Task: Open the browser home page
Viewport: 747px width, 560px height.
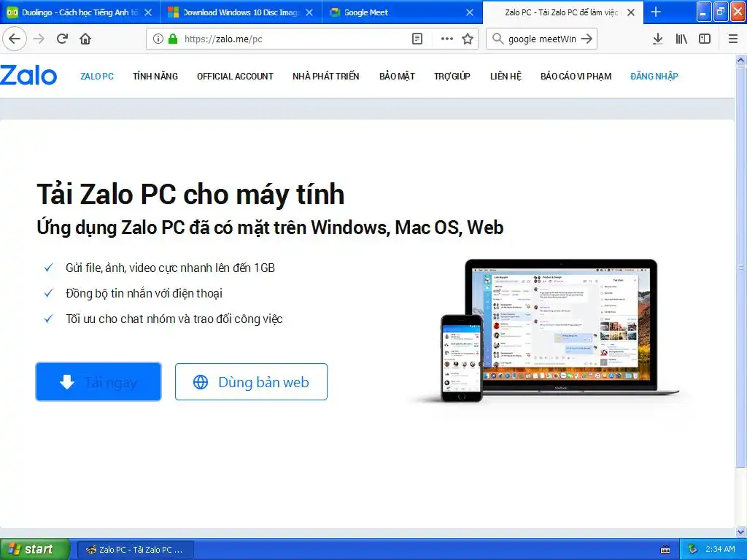Action: pyautogui.click(x=85, y=39)
